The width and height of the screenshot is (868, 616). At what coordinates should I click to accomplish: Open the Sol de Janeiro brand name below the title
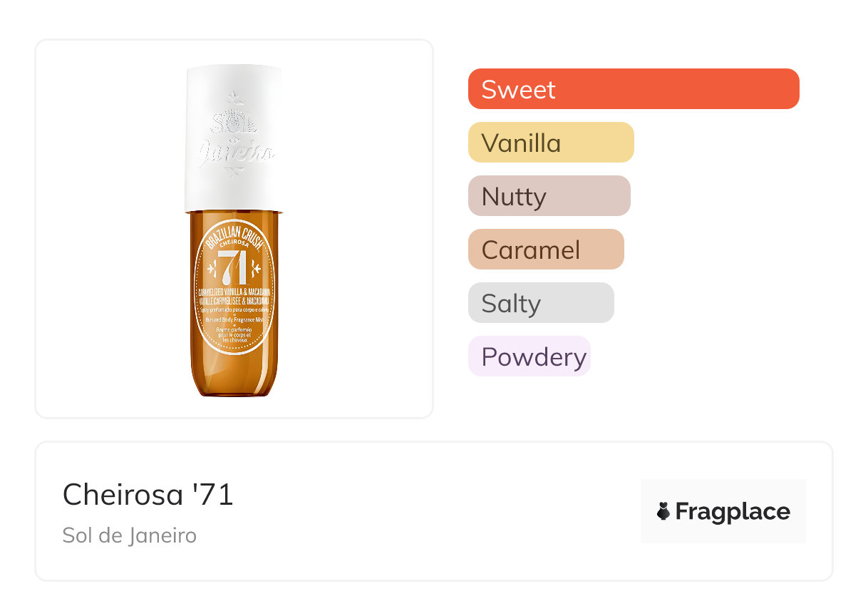tap(129, 535)
